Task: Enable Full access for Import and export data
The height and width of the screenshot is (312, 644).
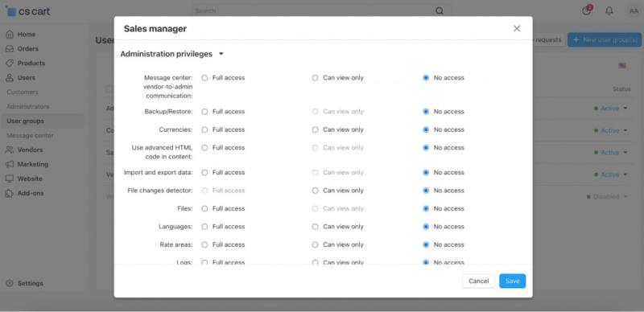Action: (204, 172)
